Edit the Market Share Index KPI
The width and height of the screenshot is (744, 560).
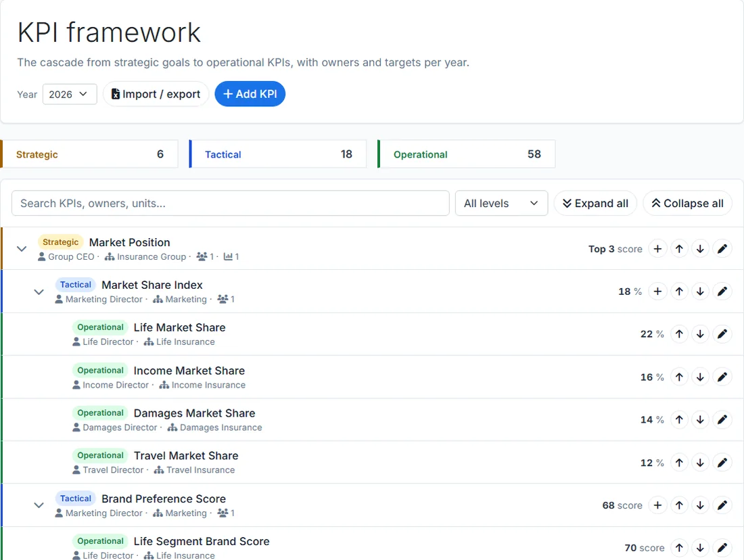(x=722, y=291)
